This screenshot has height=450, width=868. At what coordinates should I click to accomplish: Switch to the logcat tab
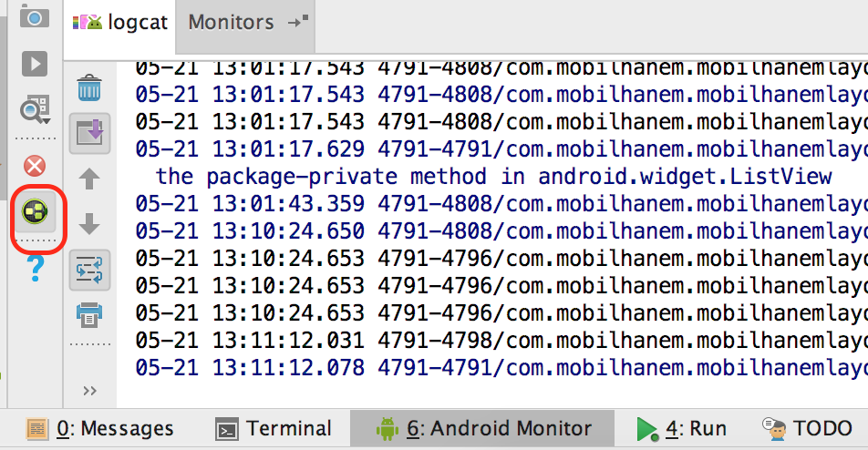119,23
